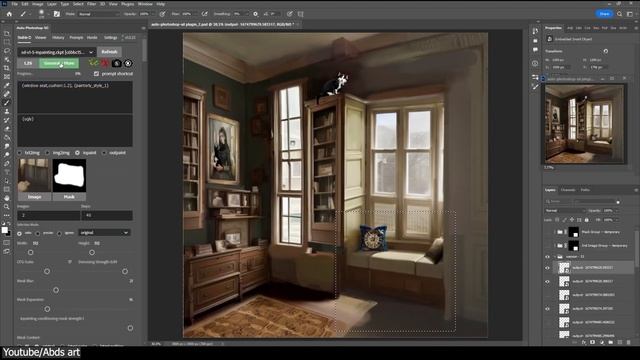Open the Layers blend mode Normal dropdown
The height and width of the screenshot is (360, 640).
[x=564, y=211]
